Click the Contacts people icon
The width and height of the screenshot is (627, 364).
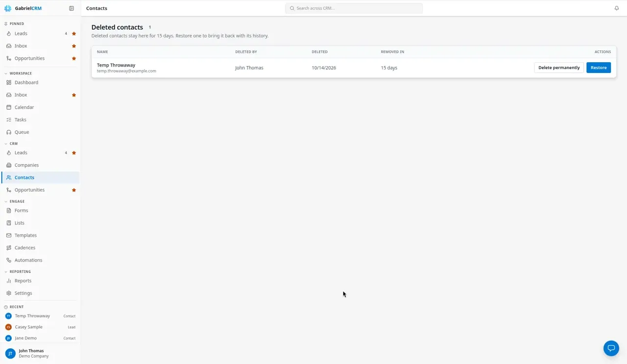(x=9, y=177)
